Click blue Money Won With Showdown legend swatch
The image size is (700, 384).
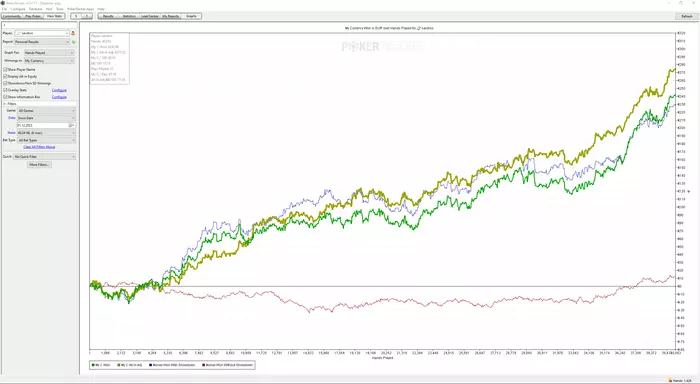[150, 365]
